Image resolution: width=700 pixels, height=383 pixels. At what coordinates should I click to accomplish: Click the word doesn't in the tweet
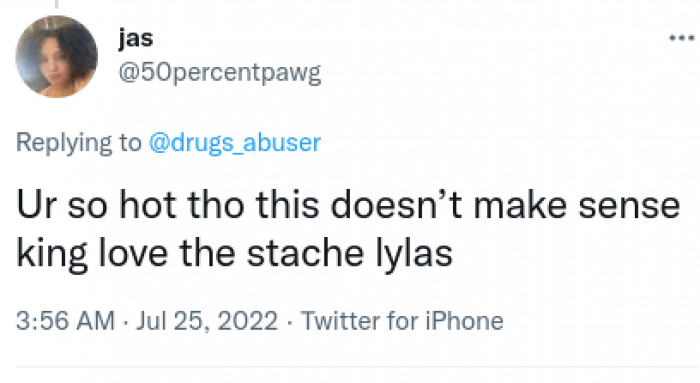pos(396,205)
